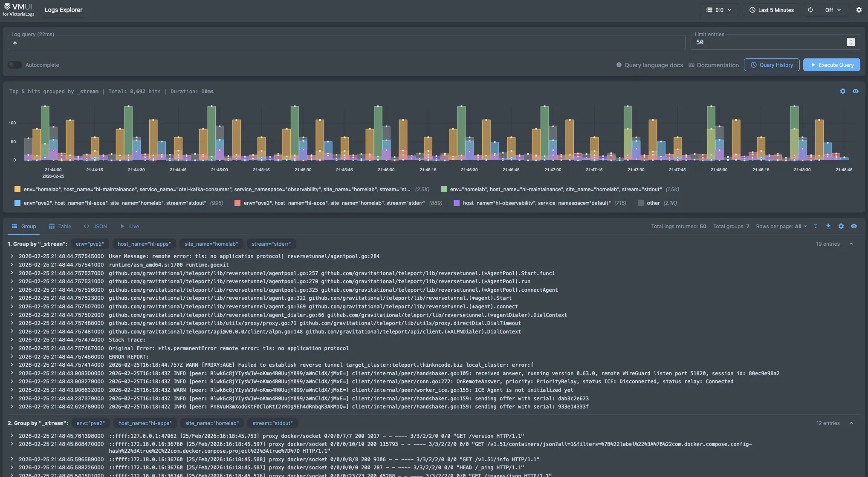Open Query History
The height and width of the screenshot is (477, 868).
771,65
